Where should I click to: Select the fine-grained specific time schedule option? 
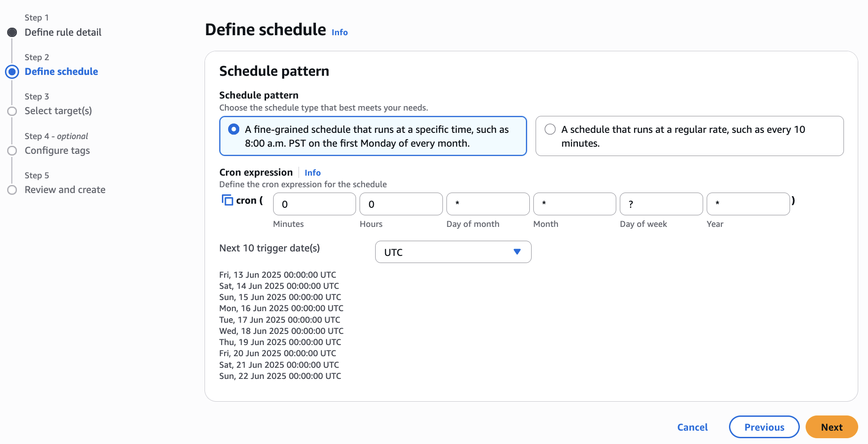click(233, 129)
